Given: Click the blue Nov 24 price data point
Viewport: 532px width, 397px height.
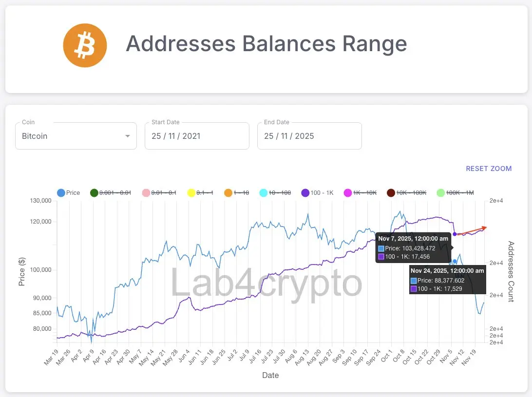Looking at the screenshot, I should (x=455, y=261).
